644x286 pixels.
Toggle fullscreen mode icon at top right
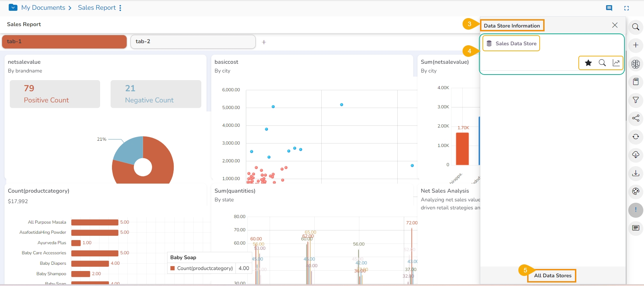coord(627,8)
